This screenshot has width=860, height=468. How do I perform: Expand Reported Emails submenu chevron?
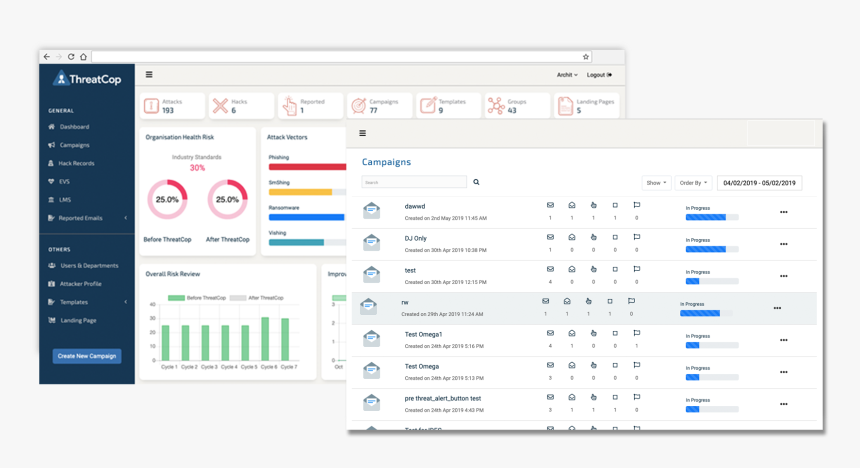coord(126,218)
